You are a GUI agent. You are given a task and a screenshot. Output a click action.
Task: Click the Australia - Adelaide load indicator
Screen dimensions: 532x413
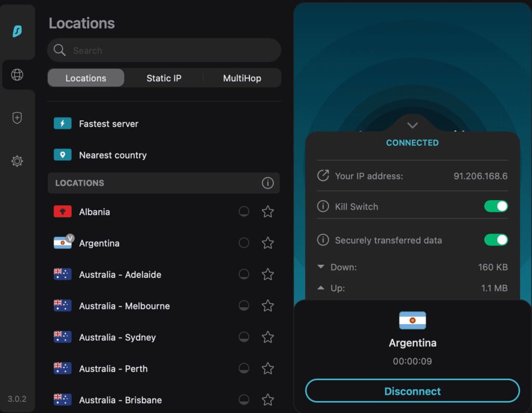[244, 274]
